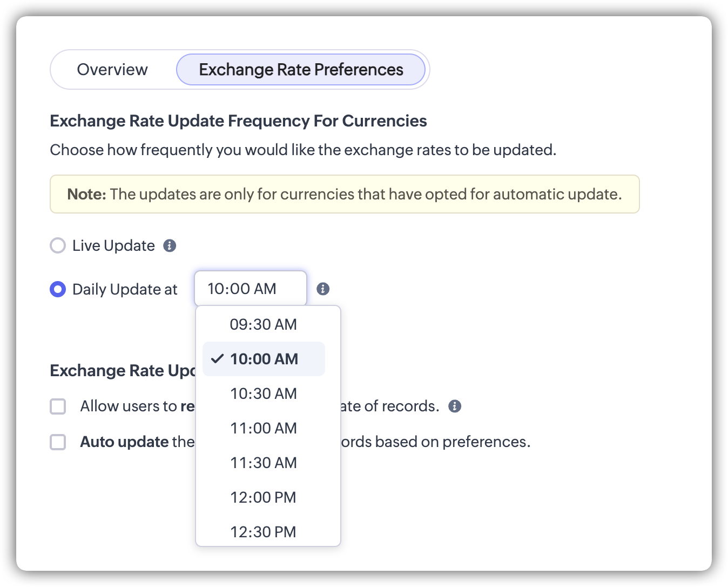Select the Daily Update at radio button
728x587 pixels.
[x=58, y=289]
